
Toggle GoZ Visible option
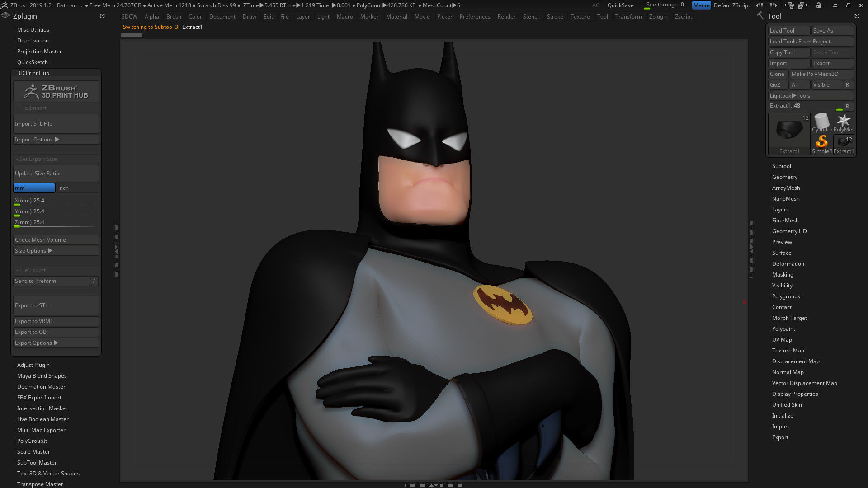pyautogui.click(x=826, y=85)
